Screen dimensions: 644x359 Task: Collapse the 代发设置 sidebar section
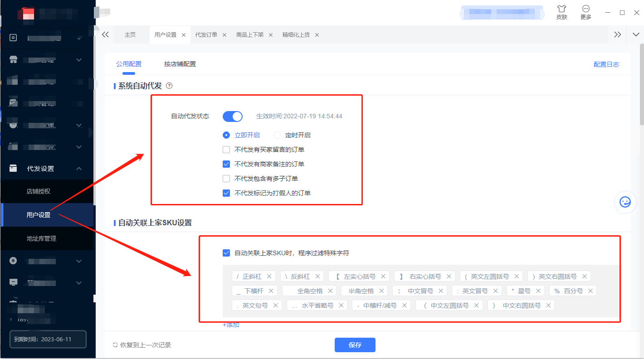point(79,169)
